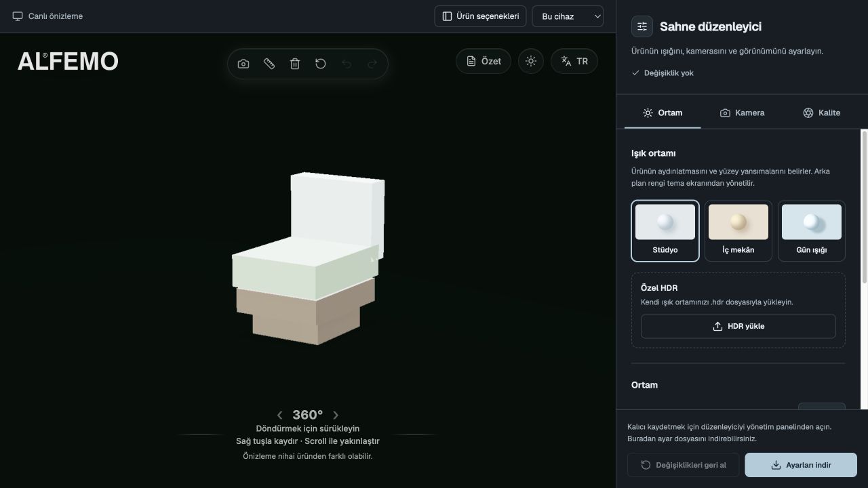Image resolution: width=868 pixels, height=488 pixels.
Task: Expand the Bu cihaz device dropdown
Action: (568, 16)
